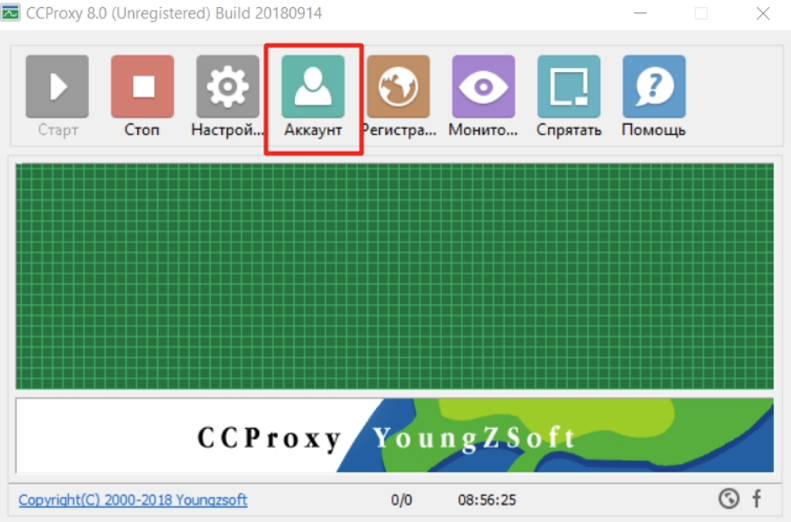
Task: Minimize the CCProxy window
Action: (640, 13)
